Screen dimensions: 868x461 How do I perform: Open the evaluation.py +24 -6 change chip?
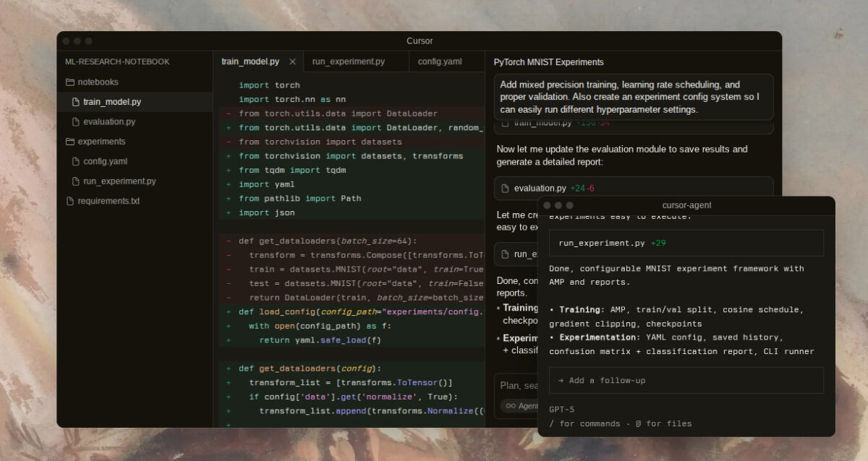click(634, 189)
